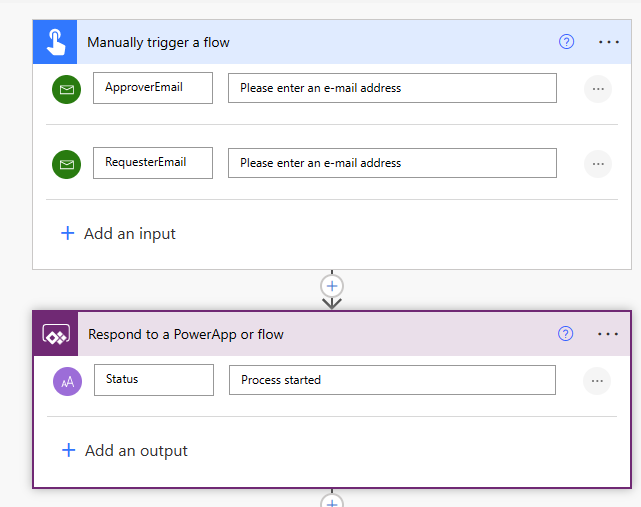
Task: Open more options for Respond to a PowerApp
Action: point(608,334)
